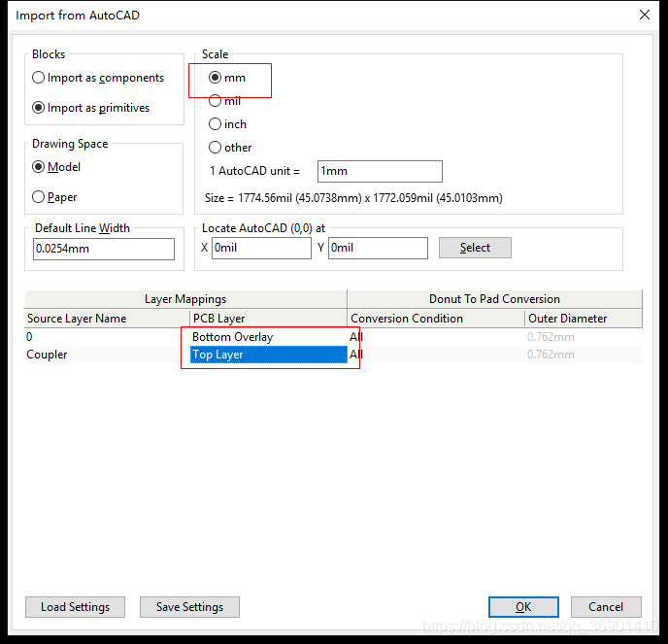Enable Import as components option

[x=39, y=78]
